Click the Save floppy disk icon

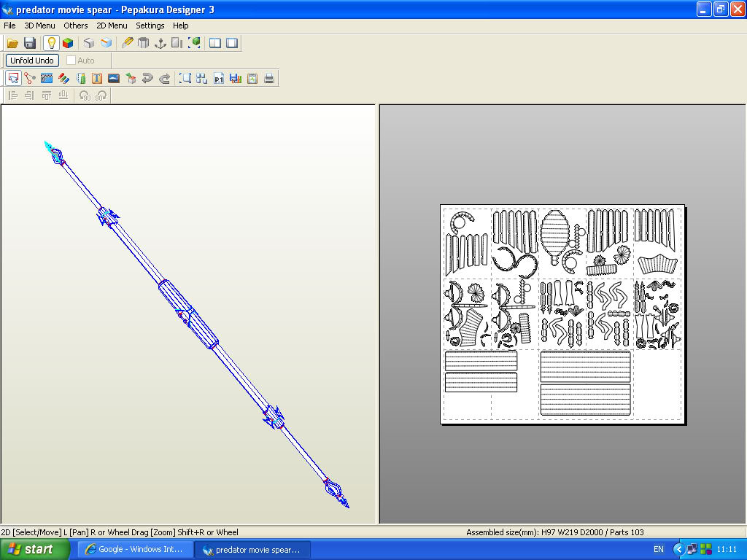tap(29, 43)
